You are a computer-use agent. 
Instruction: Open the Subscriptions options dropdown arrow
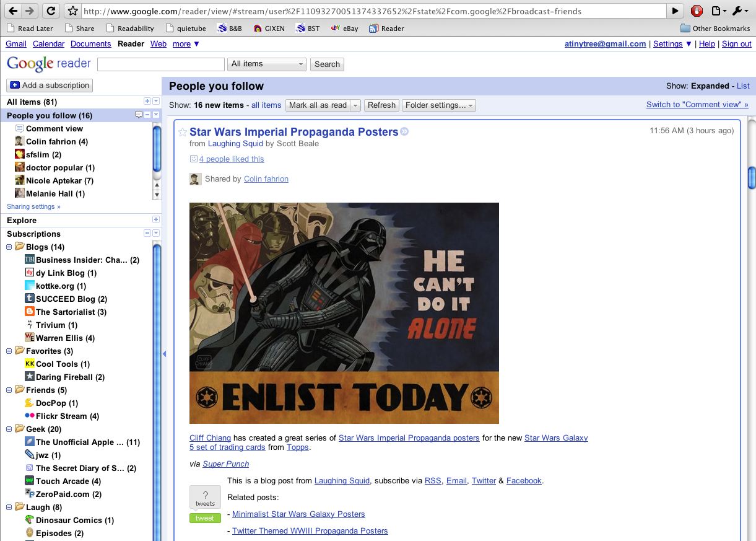(156, 233)
